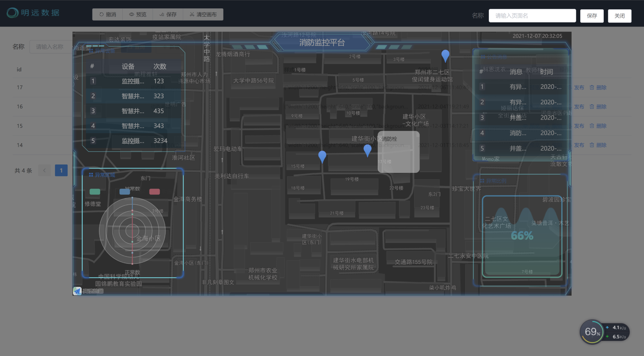Go to previous page with left chevron
Image resolution: width=644 pixels, height=356 pixels.
click(x=44, y=170)
